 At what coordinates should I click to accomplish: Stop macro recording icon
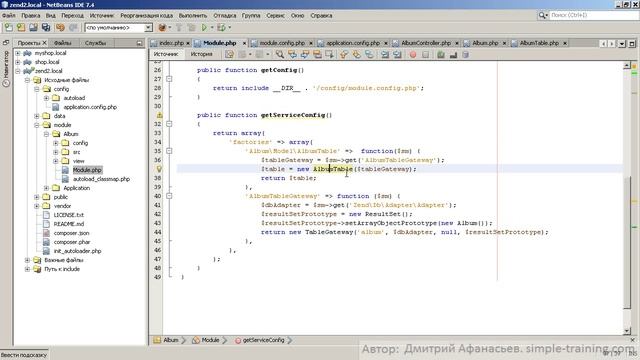pos(425,54)
